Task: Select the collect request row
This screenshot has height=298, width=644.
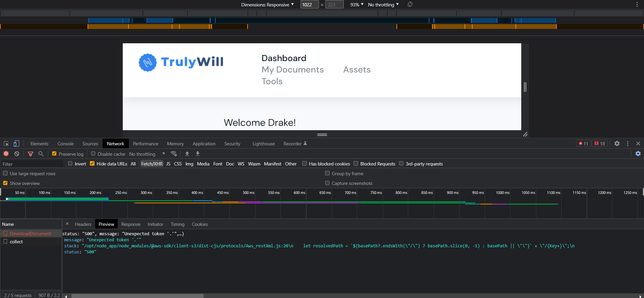Action: tap(31, 242)
